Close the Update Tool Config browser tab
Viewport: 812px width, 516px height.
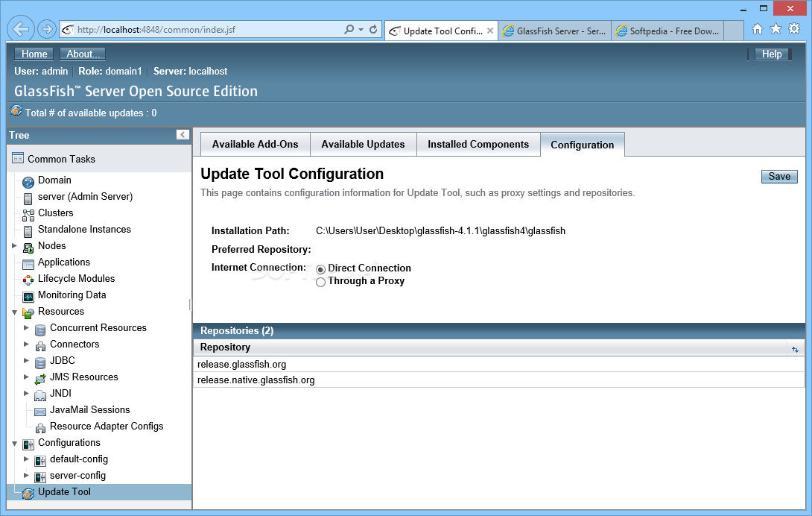(490, 31)
